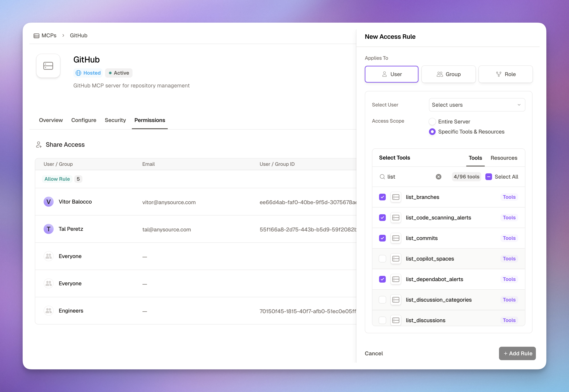Switch to the Overview tab
The height and width of the screenshot is (392, 569).
point(51,120)
